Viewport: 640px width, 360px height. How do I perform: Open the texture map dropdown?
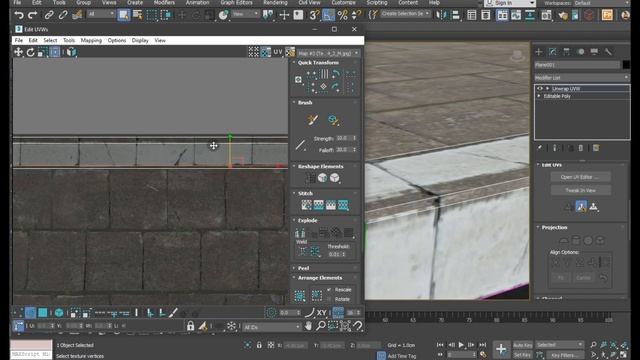pos(328,53)
